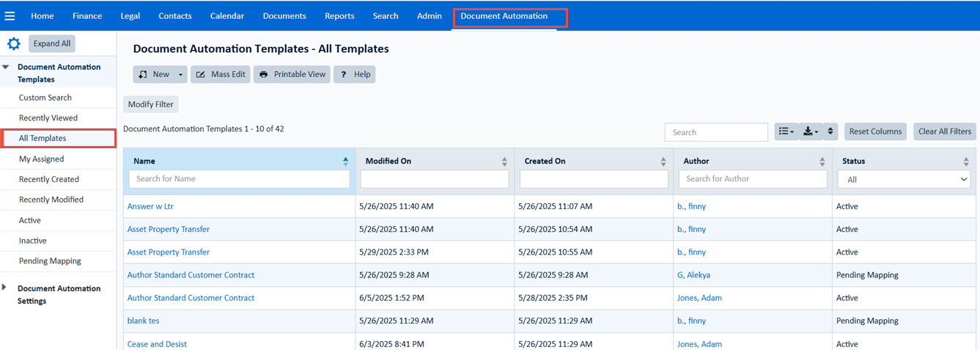Open the download export icon menu
Image resolution: width=980 pixels, height=350 pixels.
810,131
